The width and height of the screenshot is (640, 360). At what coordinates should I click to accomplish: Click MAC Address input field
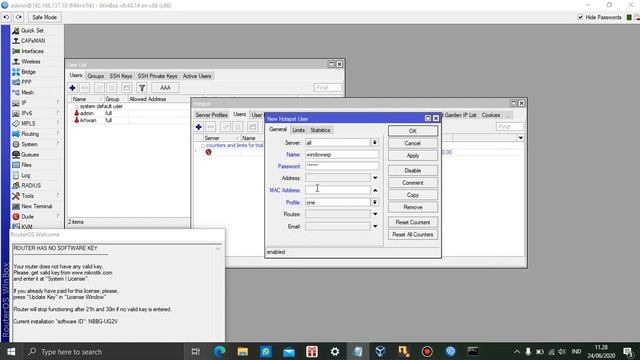pyautogui.click(x=338, y=190)
